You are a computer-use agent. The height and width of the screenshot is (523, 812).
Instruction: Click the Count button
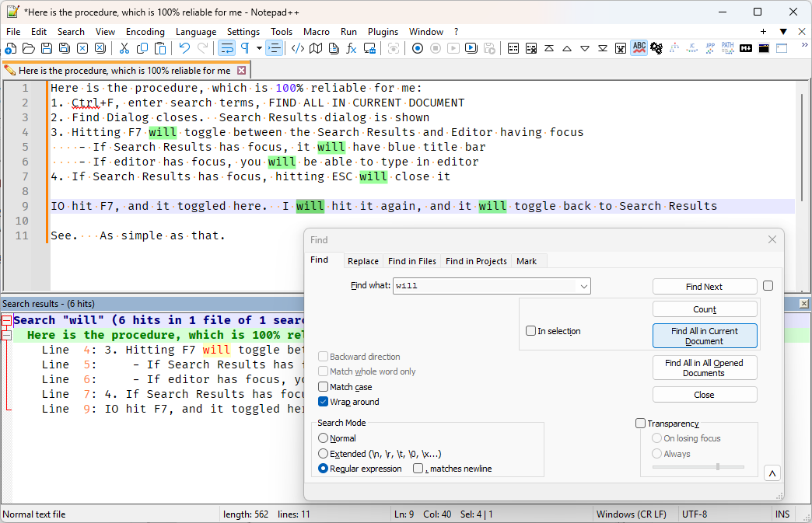click(705, 309)
